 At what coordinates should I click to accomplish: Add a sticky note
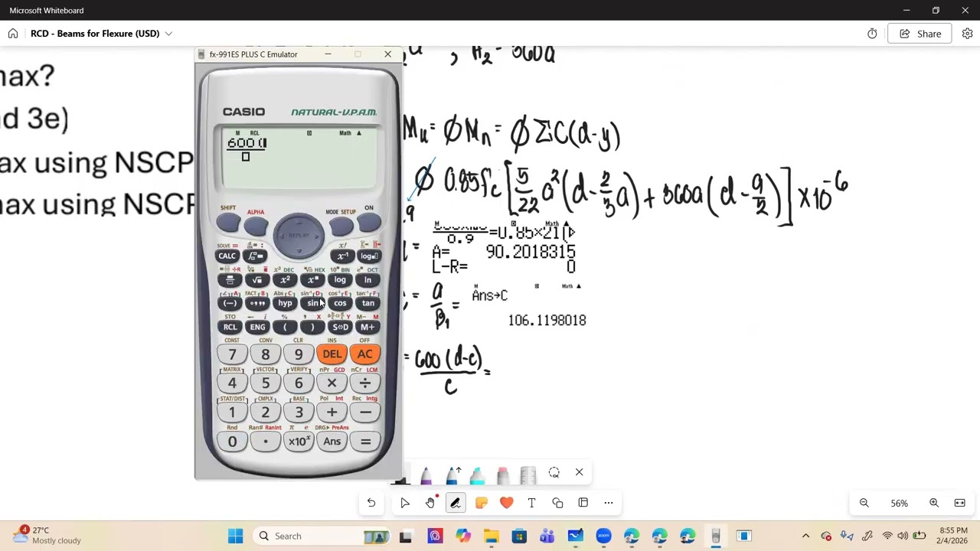(x=482, y=503)
